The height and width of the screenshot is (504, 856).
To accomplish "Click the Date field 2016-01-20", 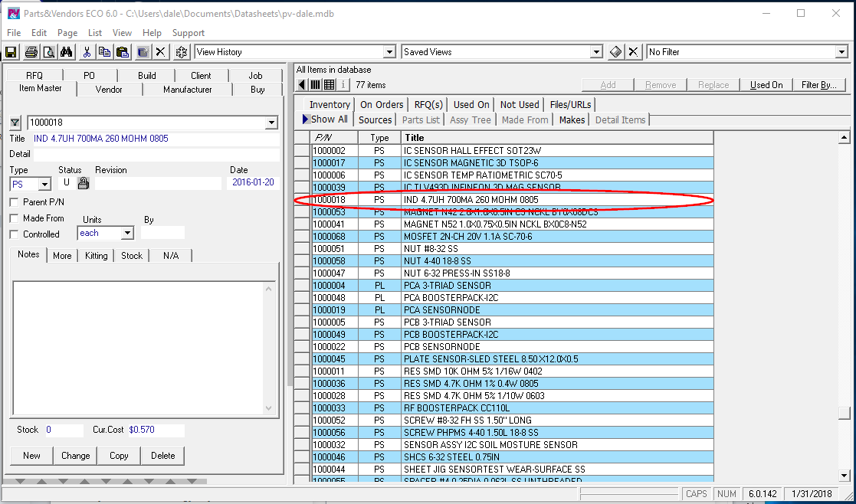I will click(253, 183).
